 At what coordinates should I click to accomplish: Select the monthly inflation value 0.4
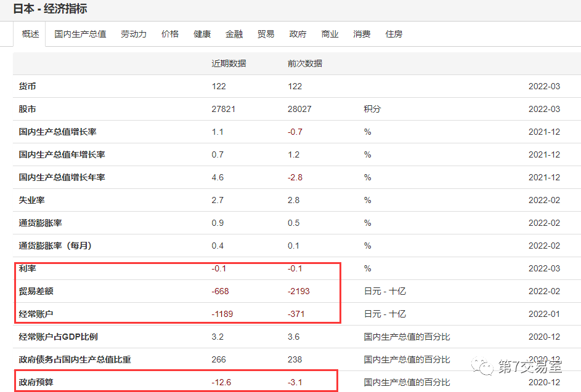(x=217, y=246)
